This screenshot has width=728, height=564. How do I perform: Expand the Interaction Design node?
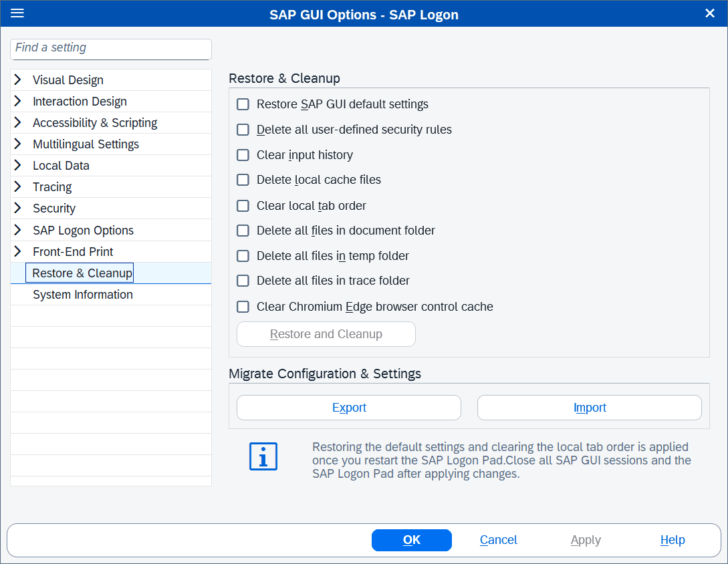(17, 101)
